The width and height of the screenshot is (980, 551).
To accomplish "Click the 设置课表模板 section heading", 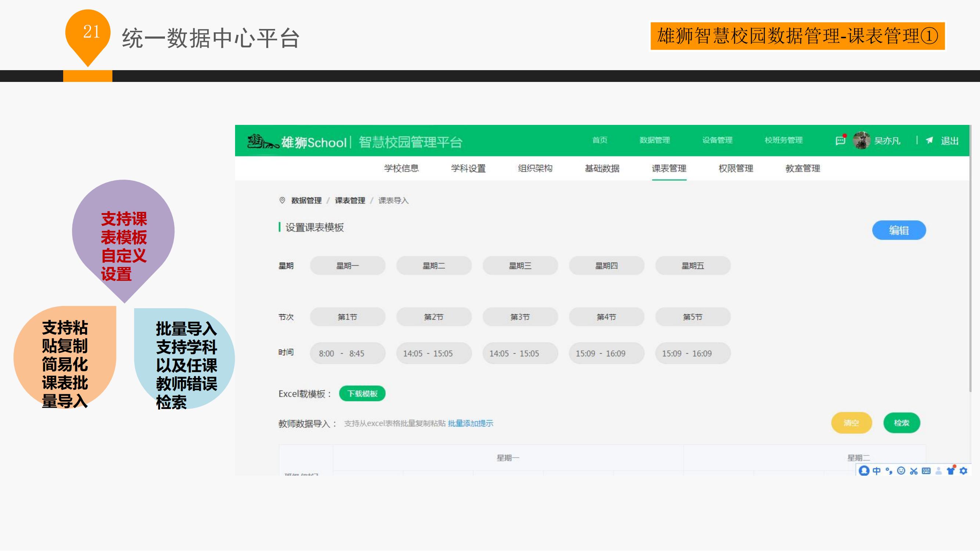I will click(x=315, y=227).
